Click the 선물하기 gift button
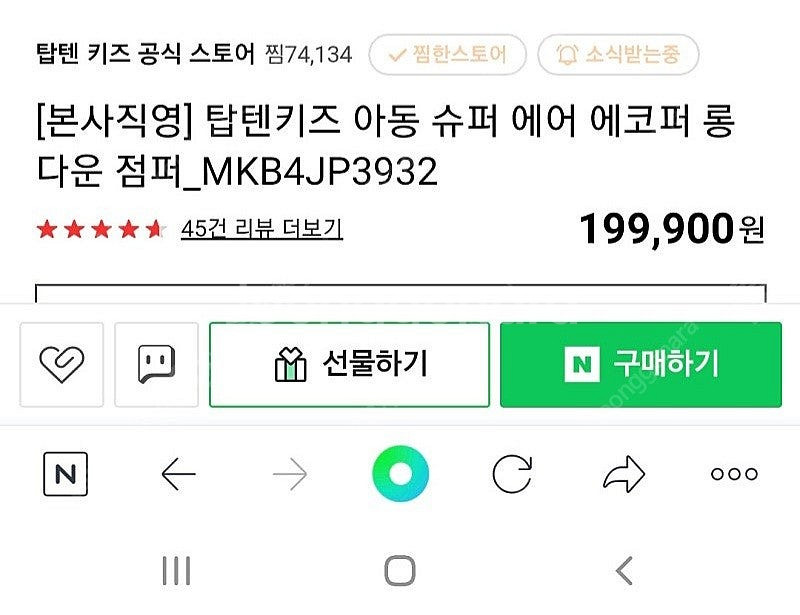 coord(349,364)
